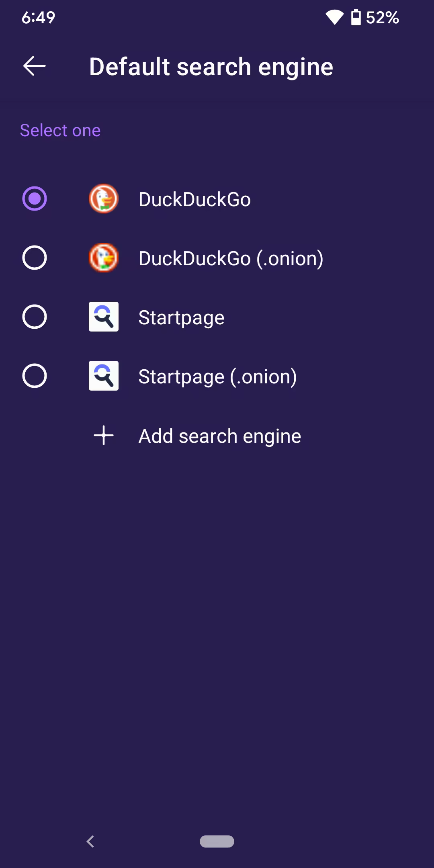
Task: Tap the Default search engine title
Action: pos(211,67)
